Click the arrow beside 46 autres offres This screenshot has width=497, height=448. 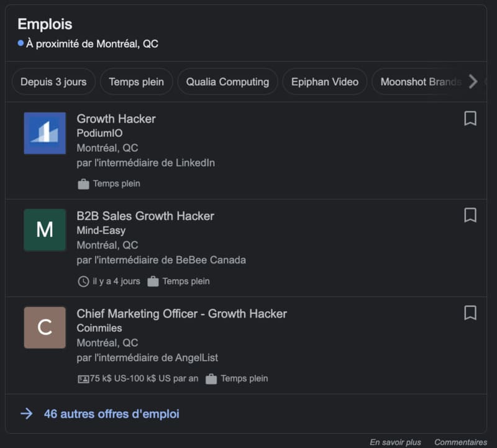(x=26, y=414)
